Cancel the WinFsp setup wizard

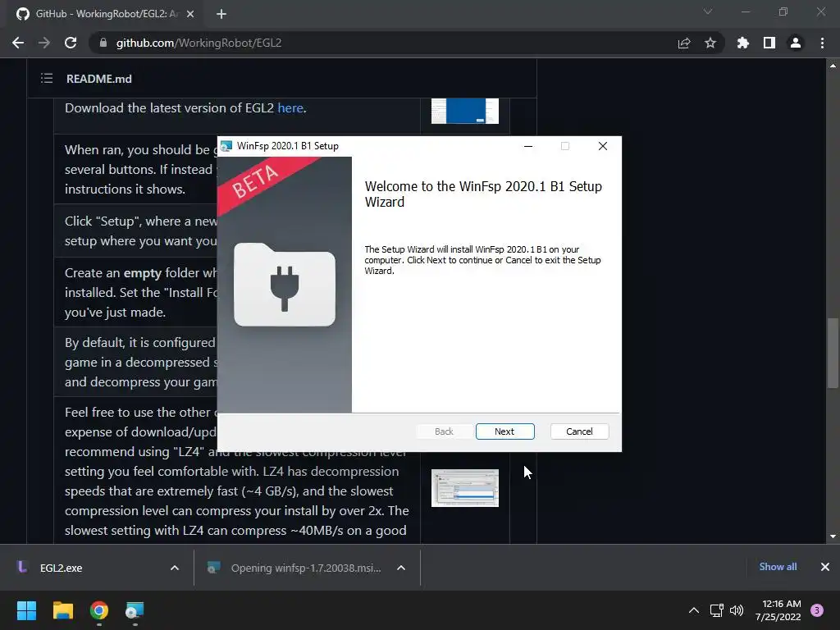tap(579, 431)
